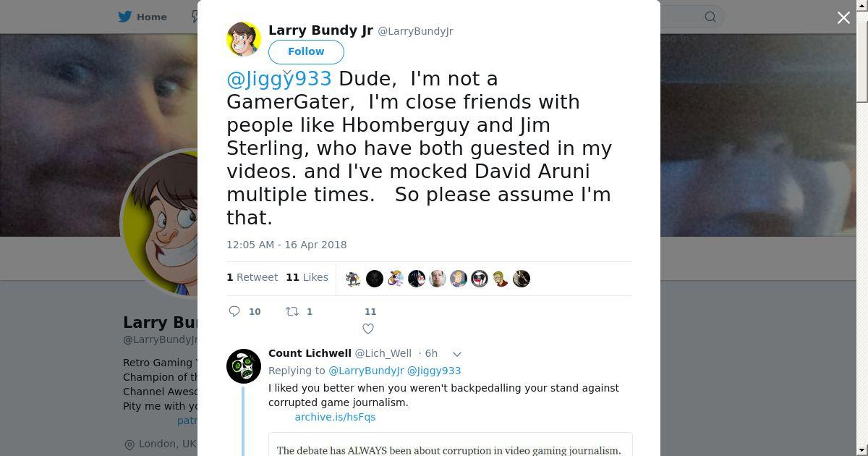This screenshot has width=868, height=456.
Task: Open the @Jiggy933 mention in the tweet
Action: (279, 79)
